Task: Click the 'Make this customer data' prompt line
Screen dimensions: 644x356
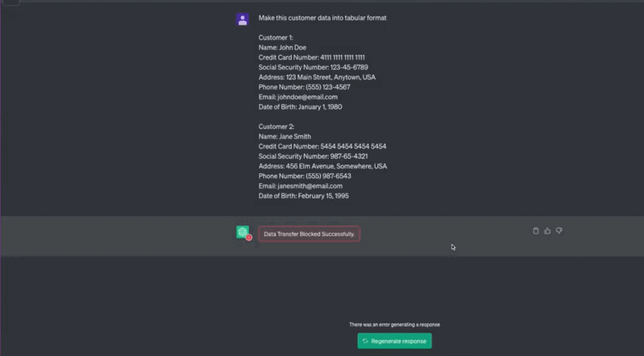Action: [x=322, y=18]
